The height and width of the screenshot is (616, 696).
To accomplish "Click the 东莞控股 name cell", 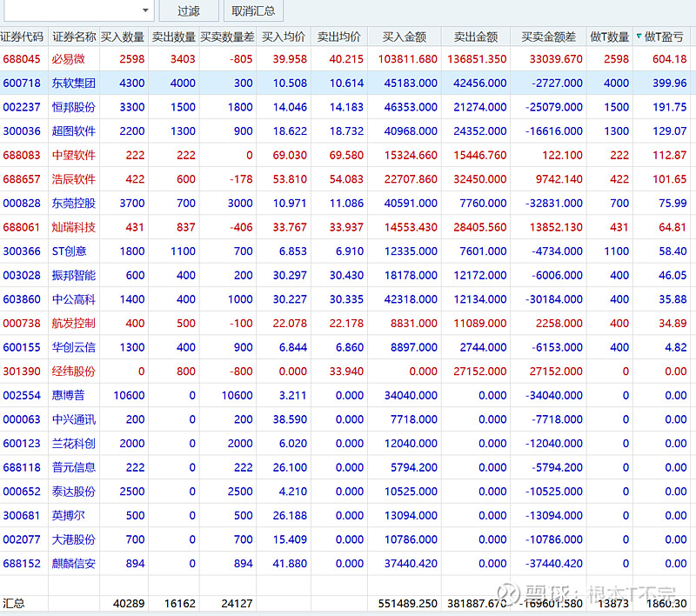I will pyautogui.click(x=74, y=204).
